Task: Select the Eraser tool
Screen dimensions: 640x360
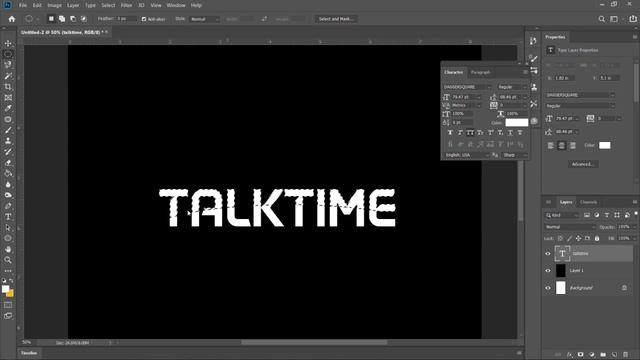Action: point(8,162)
